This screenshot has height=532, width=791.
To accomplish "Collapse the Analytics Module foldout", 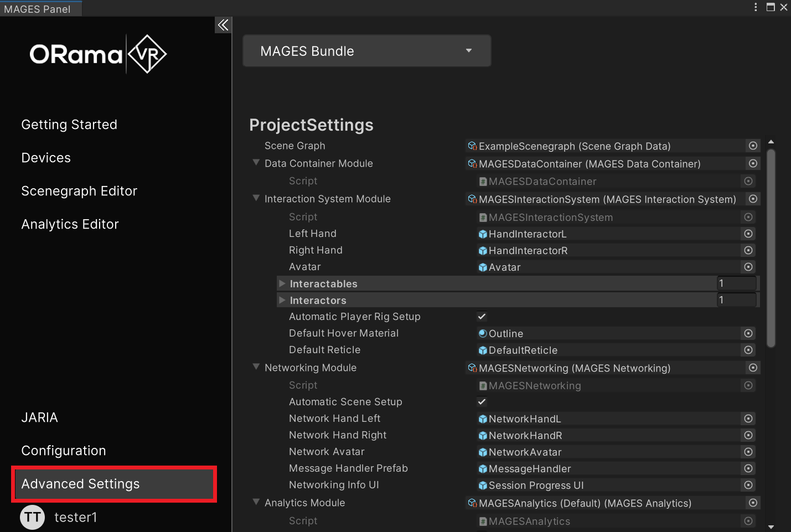I will [x=256, y=502].
